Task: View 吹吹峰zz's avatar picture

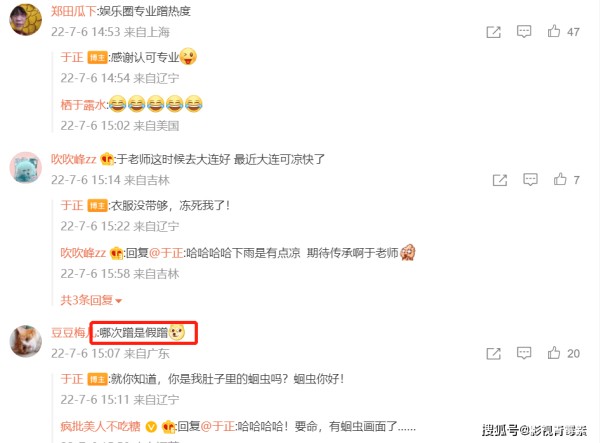Action: [26, 167]
